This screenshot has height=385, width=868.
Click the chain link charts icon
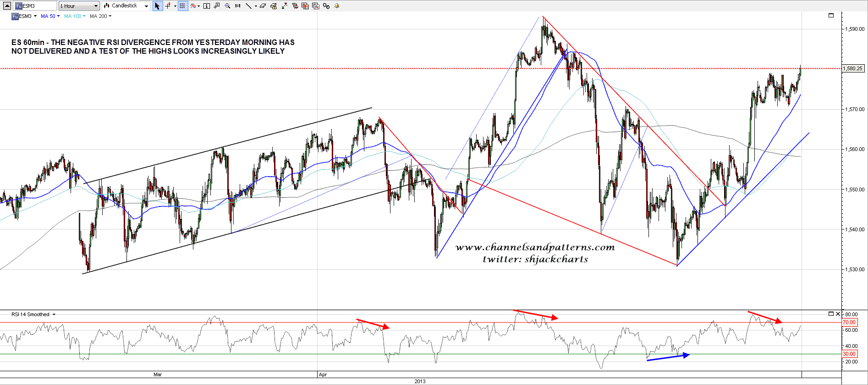[x=326, y=6]
